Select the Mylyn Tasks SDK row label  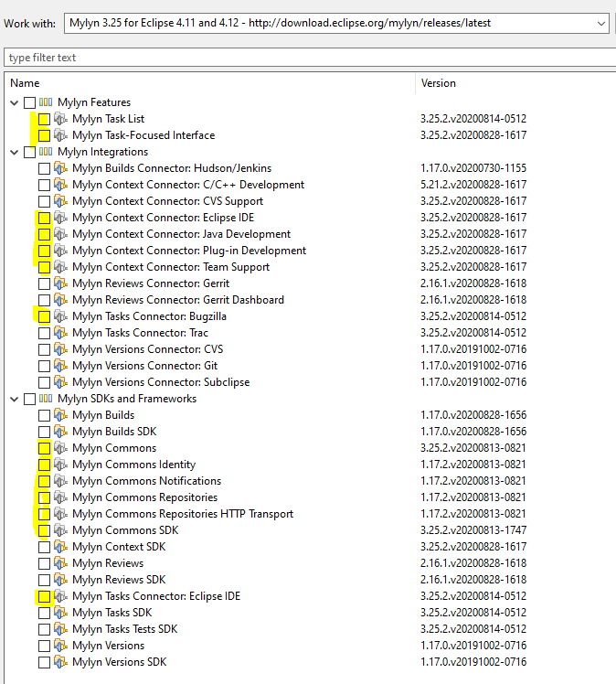[112, 613]
